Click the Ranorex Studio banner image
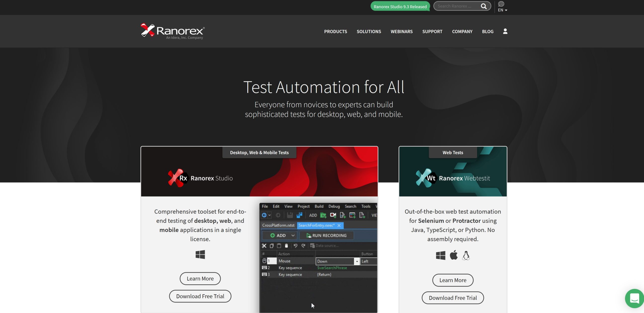 pyautogui.click(x=259, y=171)
